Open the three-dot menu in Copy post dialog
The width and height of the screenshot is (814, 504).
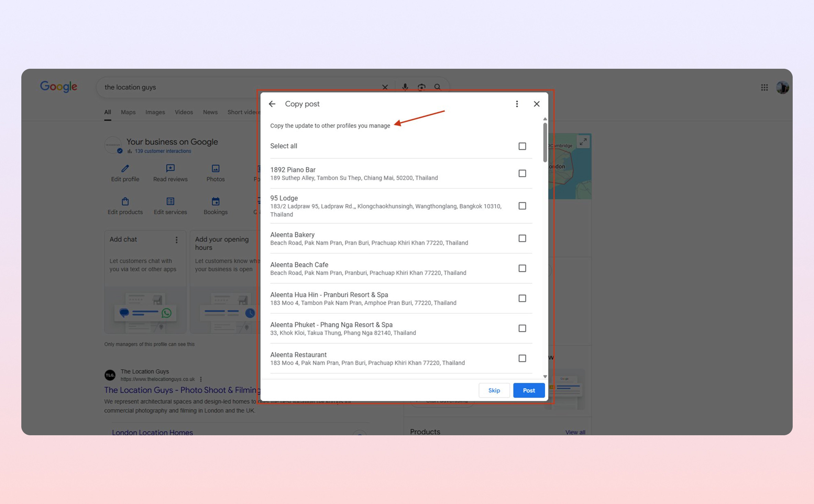pyautogui.click(x=517, y=104)
